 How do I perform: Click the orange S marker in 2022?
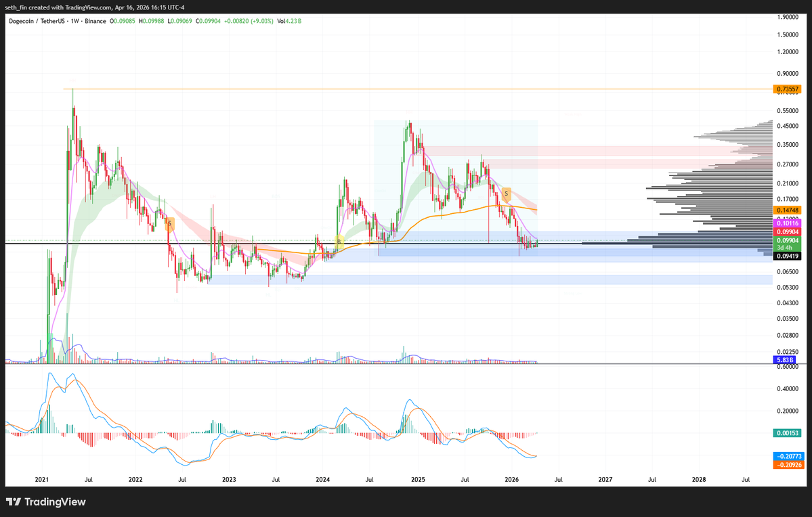(x=169, y=223)
